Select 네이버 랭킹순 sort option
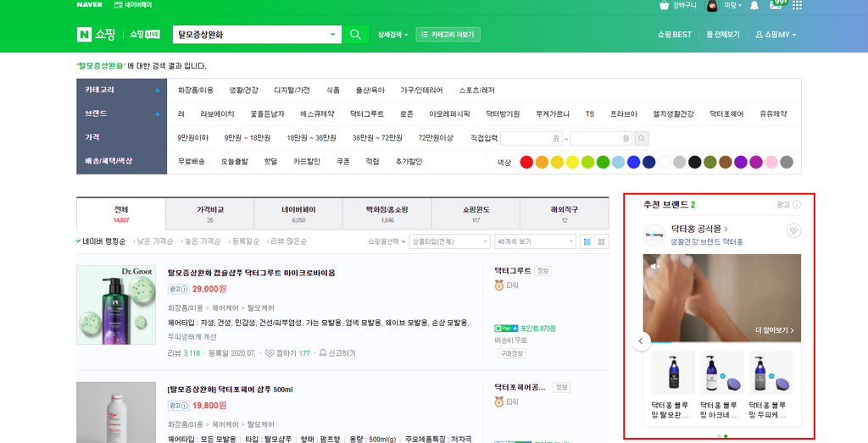868x443 pixels. (x=101, y=241)
